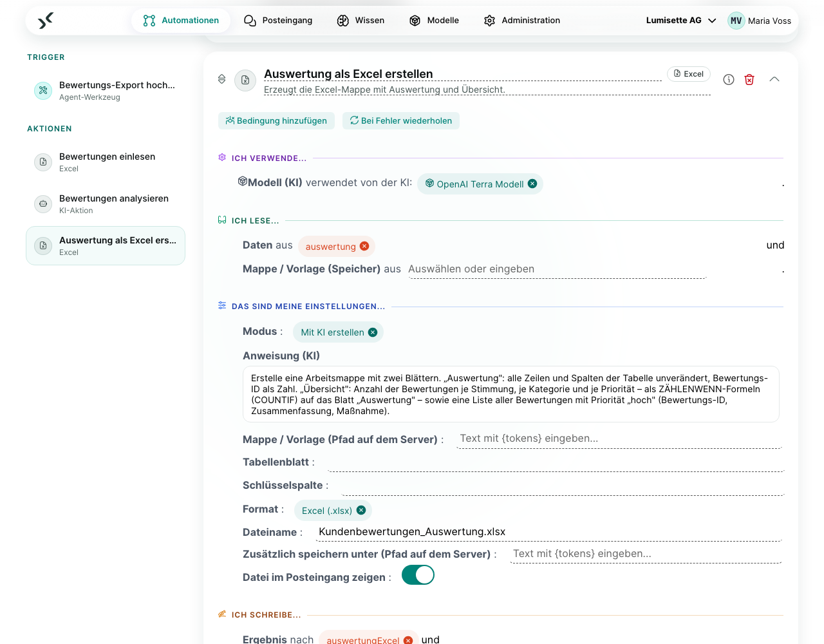Remove the Excel (.xlsx) format chip

click(x=361, y=510)
